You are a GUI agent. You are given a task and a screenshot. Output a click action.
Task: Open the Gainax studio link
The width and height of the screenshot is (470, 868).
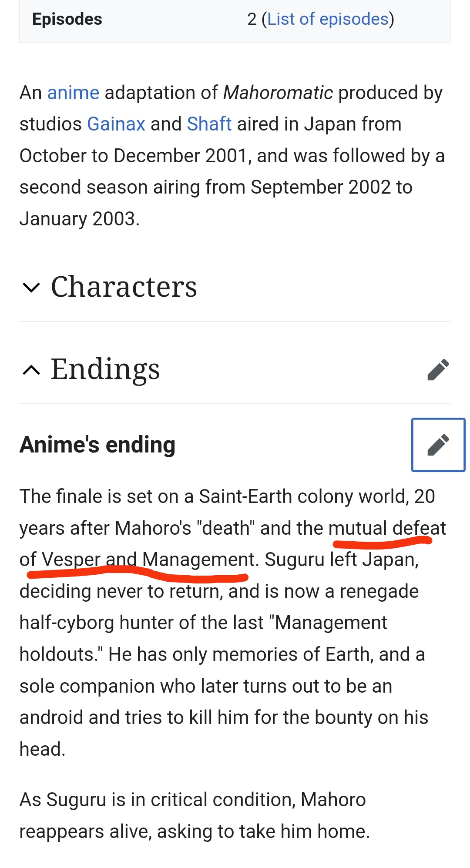(x=116, y=124)
